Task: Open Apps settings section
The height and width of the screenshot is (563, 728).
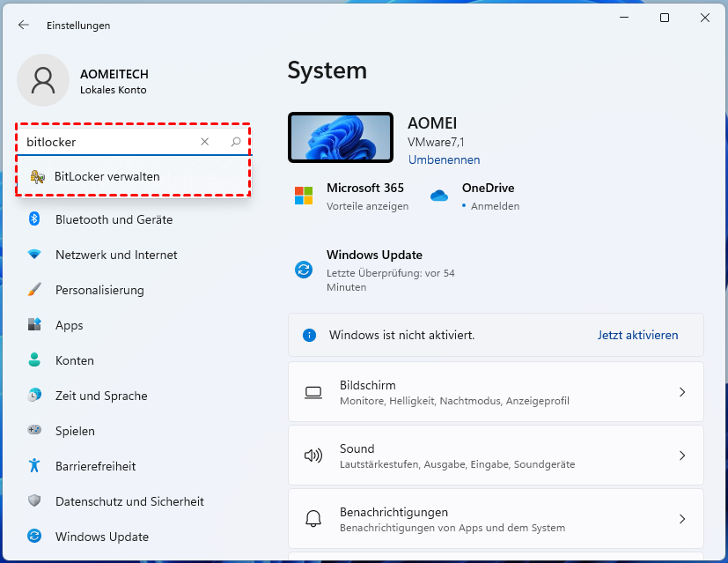Action: click(70, 325)
